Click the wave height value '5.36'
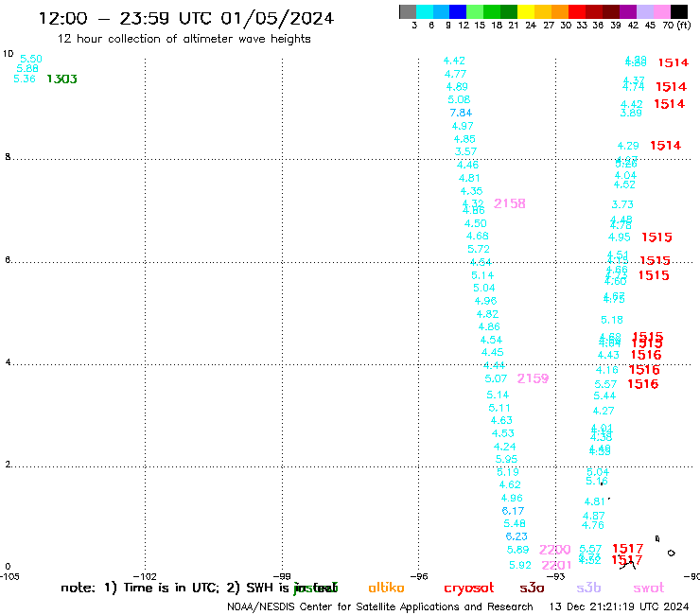 [x=25, y=79]
